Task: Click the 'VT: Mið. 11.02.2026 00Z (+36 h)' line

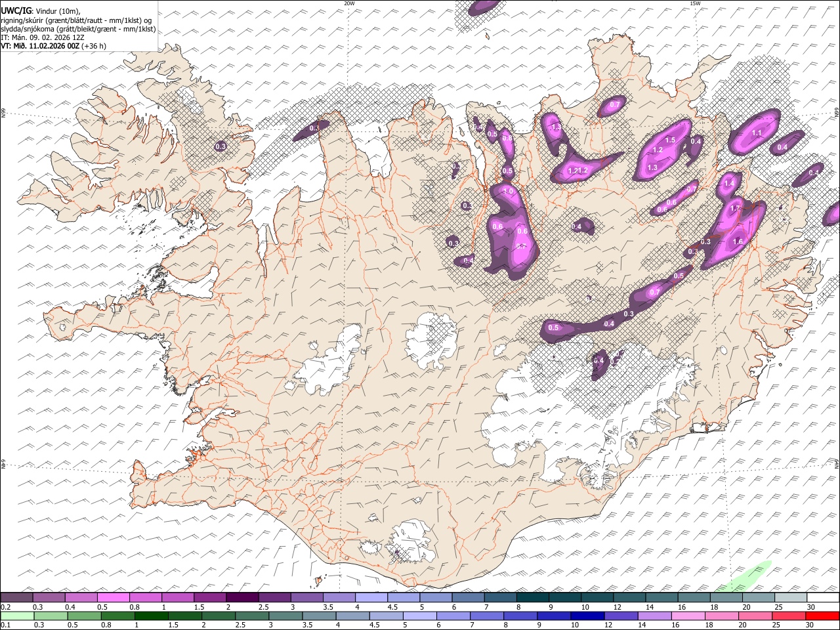Action: [x=54, y=46]
